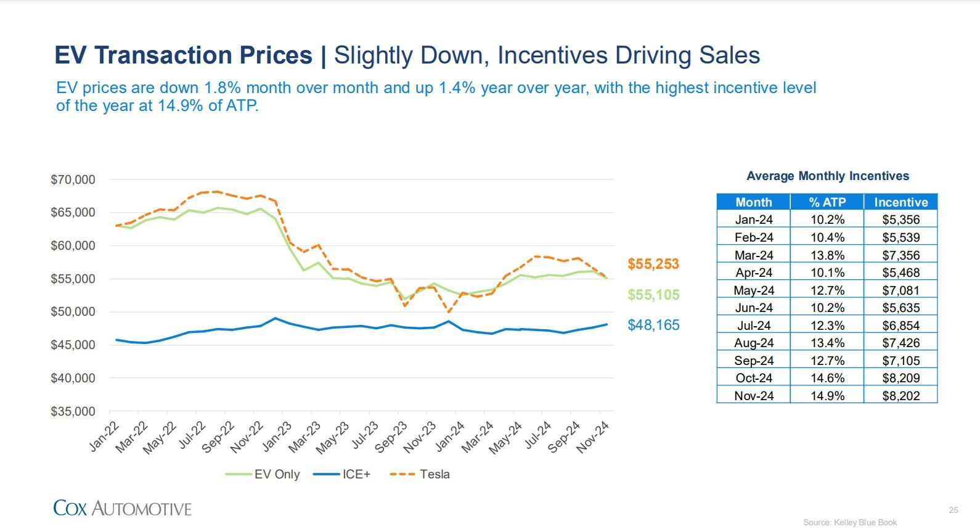This screenshot has height=529, width=980.
Task: Click the Month column header
Action: (x=753, y=202)
